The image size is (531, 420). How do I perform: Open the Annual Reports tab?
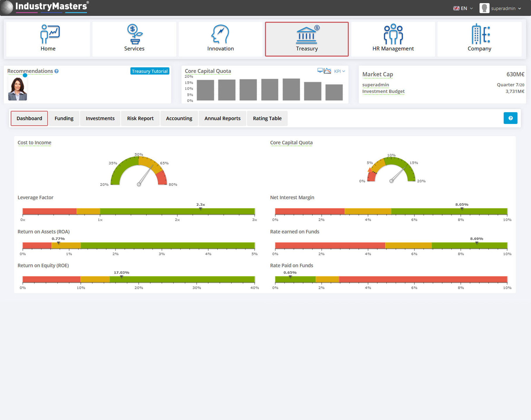pyautogui.click(x=222, y=118)
